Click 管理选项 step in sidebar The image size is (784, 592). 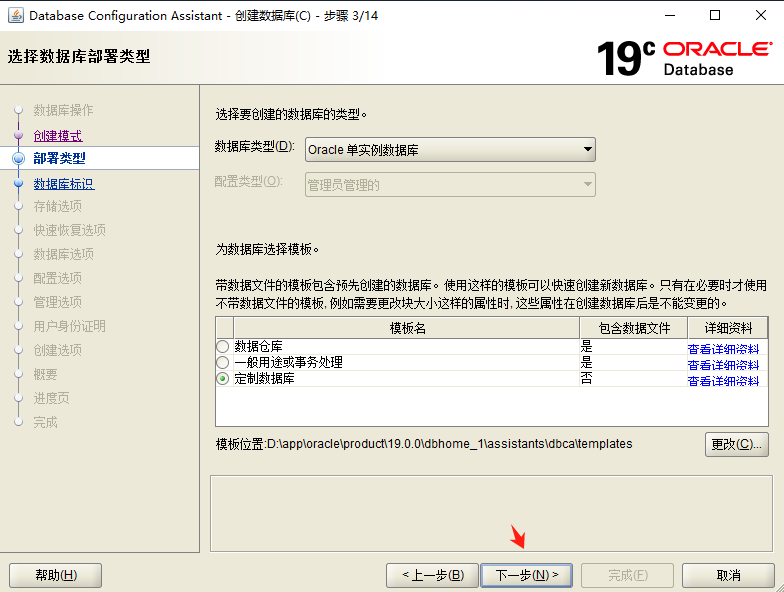[58, 302]
